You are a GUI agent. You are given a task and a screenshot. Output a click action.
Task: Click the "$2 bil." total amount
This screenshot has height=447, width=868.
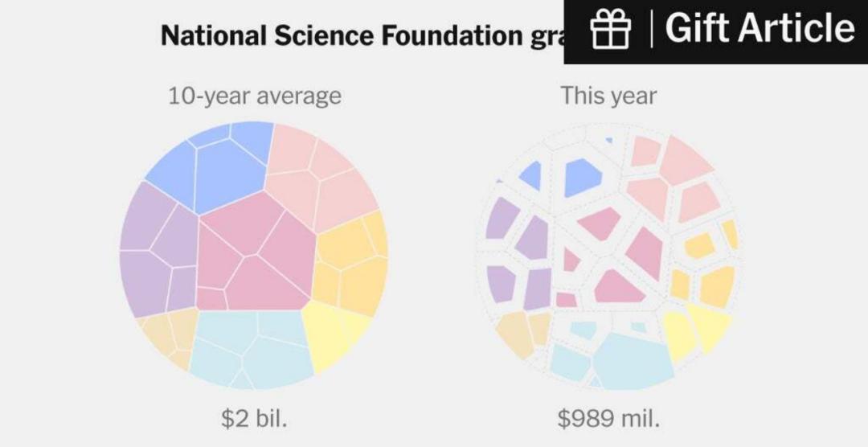(x=254, y=419)
